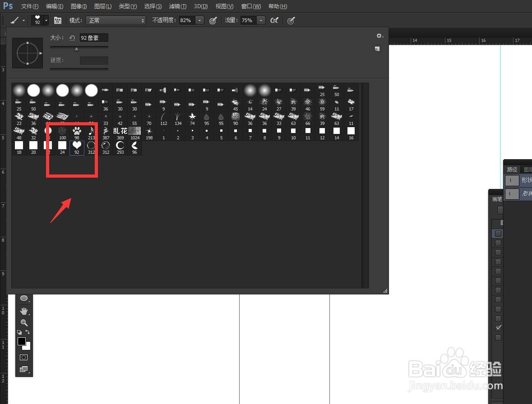Select the maple leaf brush 74
This screenshot has height=404, width=532.
[192, 119]
